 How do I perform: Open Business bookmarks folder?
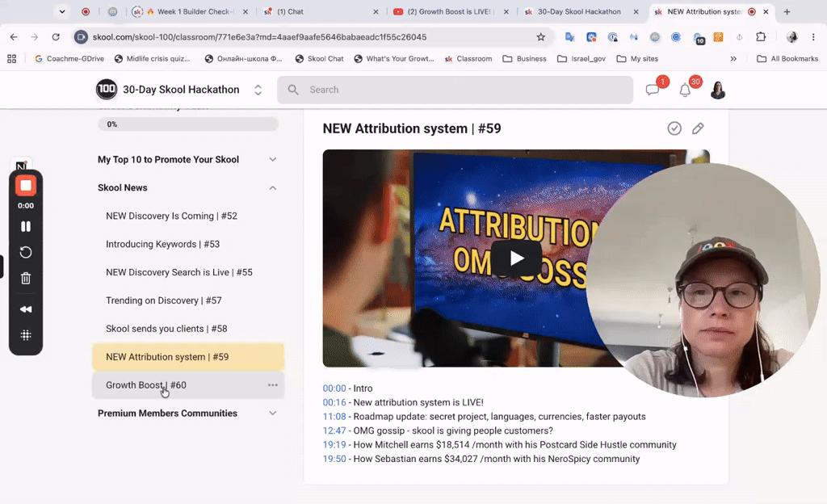point(525,58)
